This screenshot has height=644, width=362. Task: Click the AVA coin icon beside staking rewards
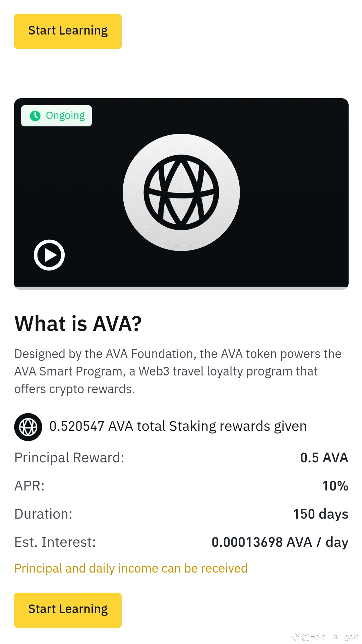(28, 426)
